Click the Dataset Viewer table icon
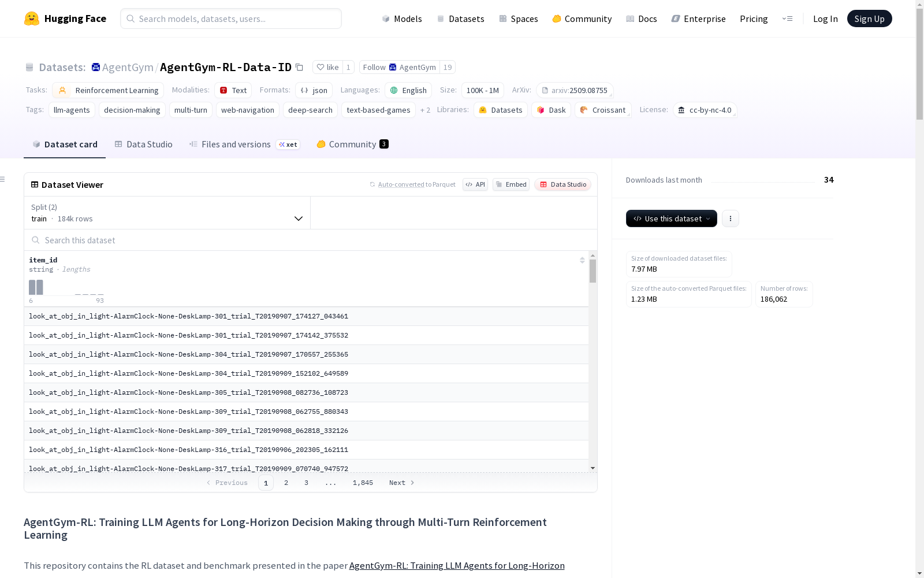The width and height of the screenshot is (924, 578). (35, 184)
